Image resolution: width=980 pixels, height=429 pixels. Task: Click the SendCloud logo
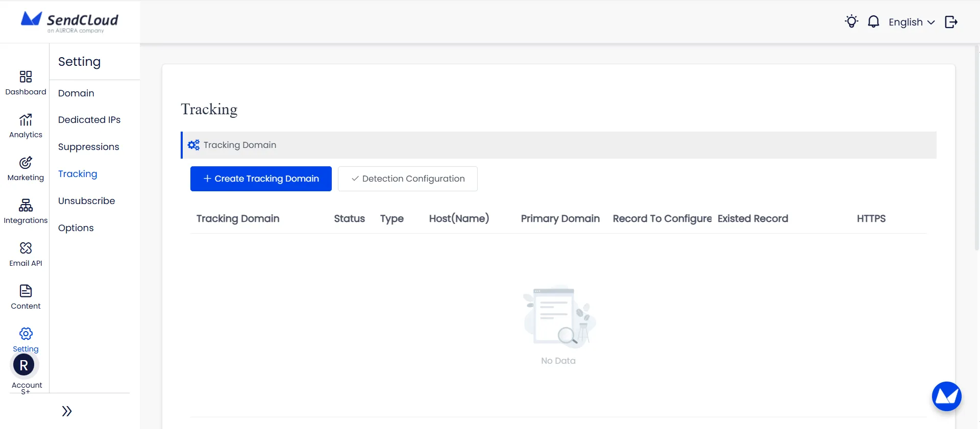pyautogui.click(x=69, y=22)
